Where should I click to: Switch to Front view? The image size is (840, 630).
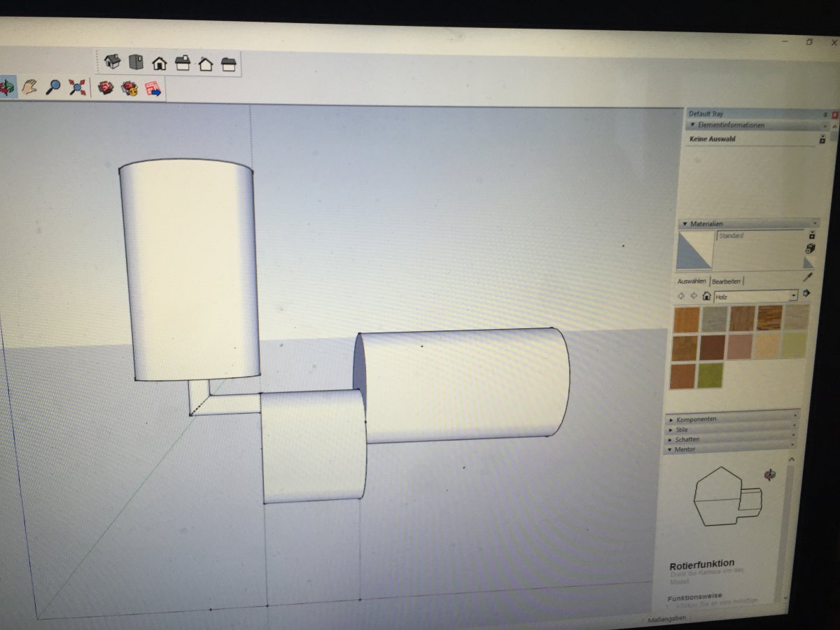160,63
